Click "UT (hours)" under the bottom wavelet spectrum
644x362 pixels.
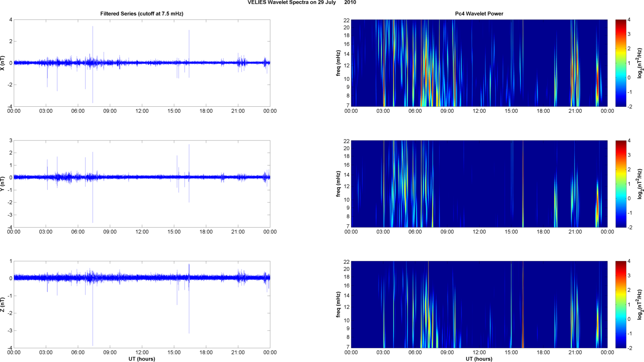tap(479, 359)
